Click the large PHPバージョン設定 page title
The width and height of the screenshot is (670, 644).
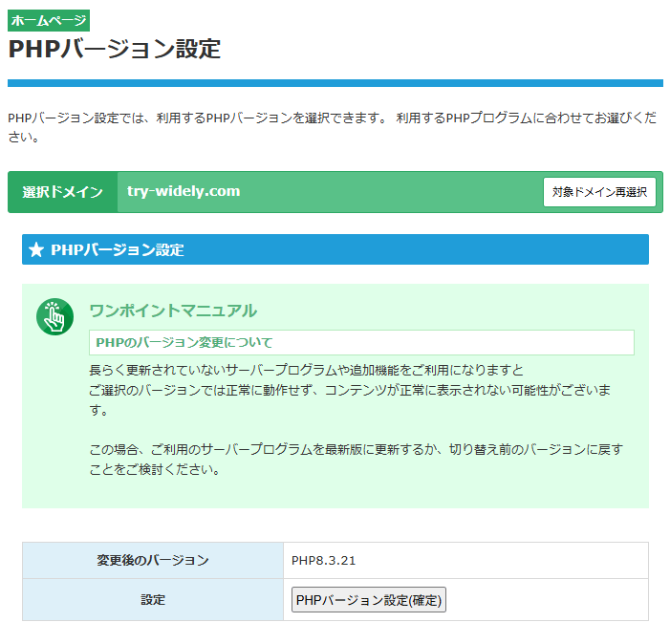[115, 49]
